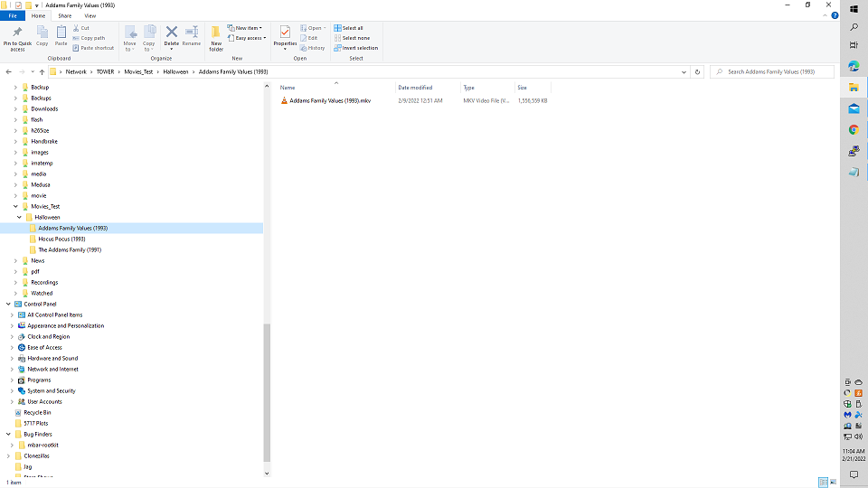The width and height of the screenshot is (868, 488).
Task: Expand the Downloads folder in navigation pane
Action: click(x=15, y=108)
